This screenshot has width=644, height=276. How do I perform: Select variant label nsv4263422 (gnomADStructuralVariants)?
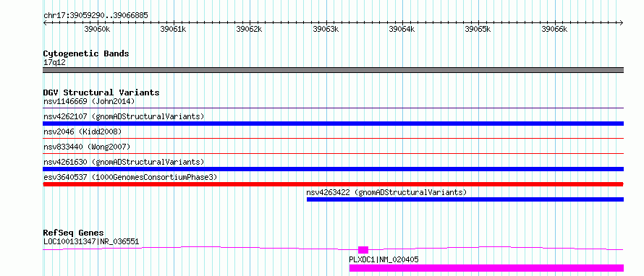386,192
